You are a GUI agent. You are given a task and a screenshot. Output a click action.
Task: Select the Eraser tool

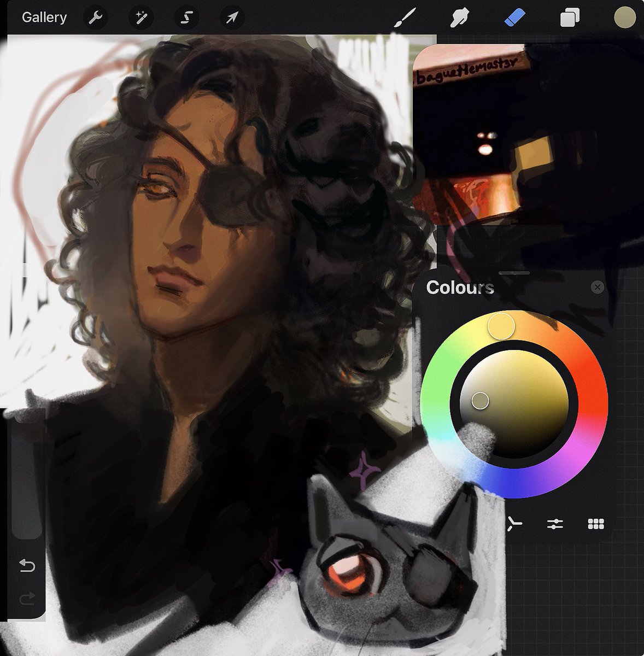coord(514,18)
